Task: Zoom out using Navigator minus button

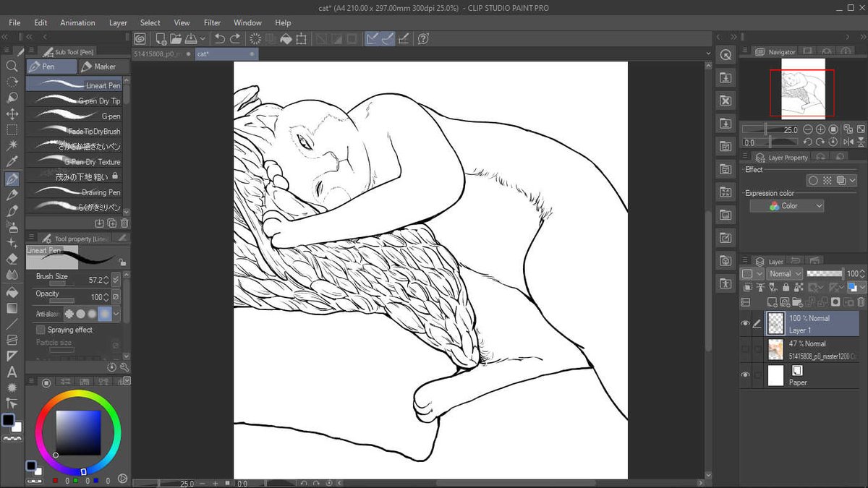Action: pyautogui.click(x=808, y=129)
